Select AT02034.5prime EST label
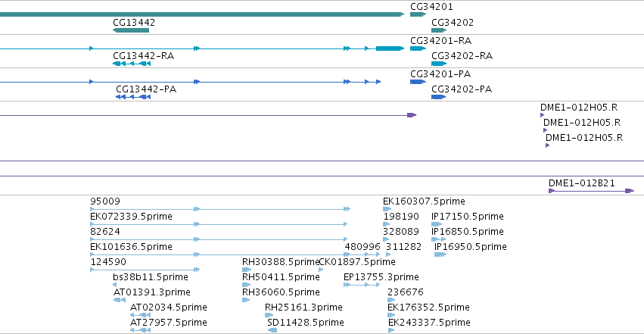 169,307
